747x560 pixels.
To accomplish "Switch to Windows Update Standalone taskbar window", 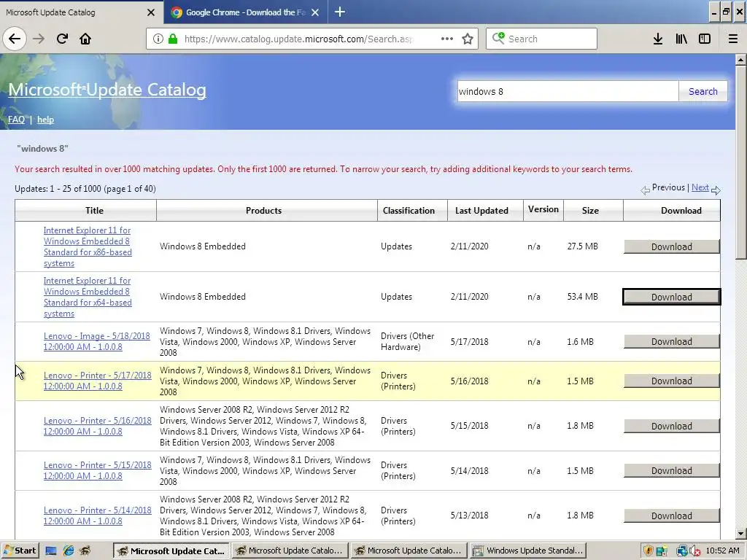I will tap(528, 551).
